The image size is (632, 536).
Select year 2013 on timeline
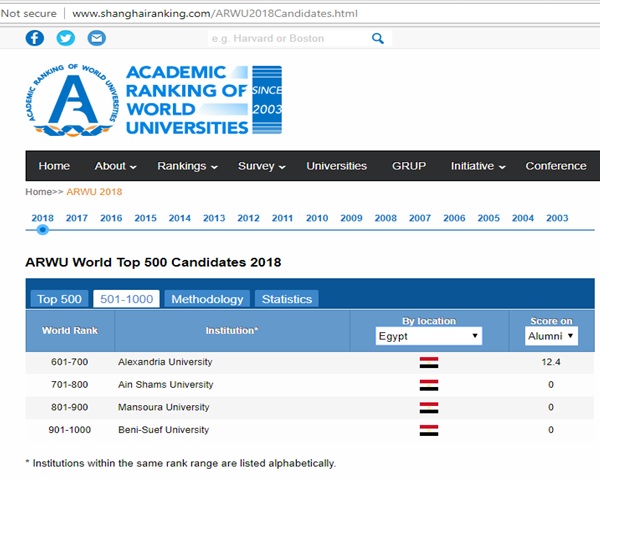coord(214,218)
